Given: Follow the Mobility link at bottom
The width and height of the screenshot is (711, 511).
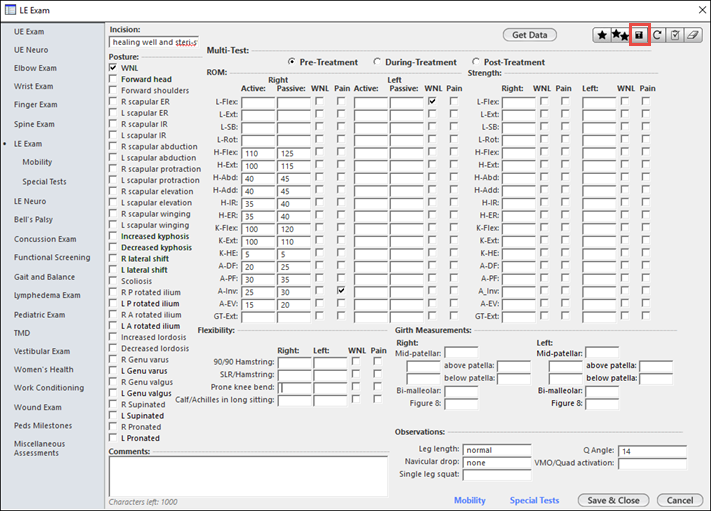Looking at the screenshot, I should [470, 500].
